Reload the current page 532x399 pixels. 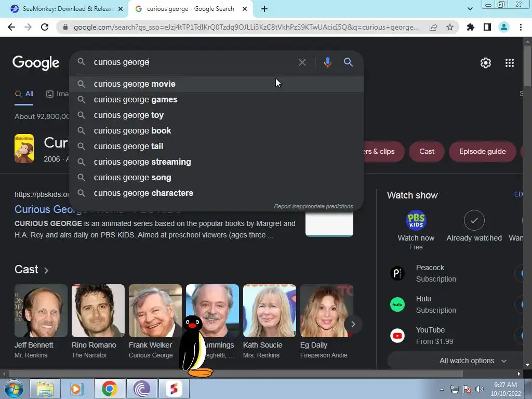[x=45, y=27]
